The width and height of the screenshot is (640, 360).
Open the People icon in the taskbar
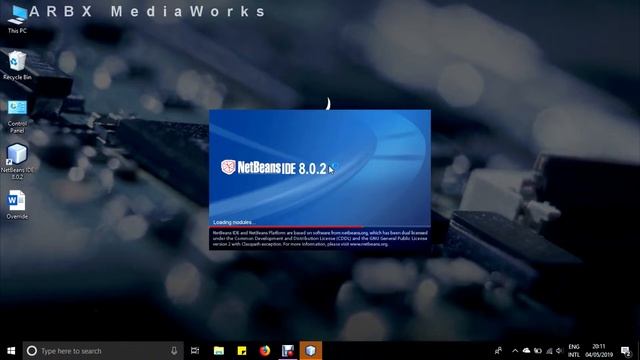(x=498, y=351)
